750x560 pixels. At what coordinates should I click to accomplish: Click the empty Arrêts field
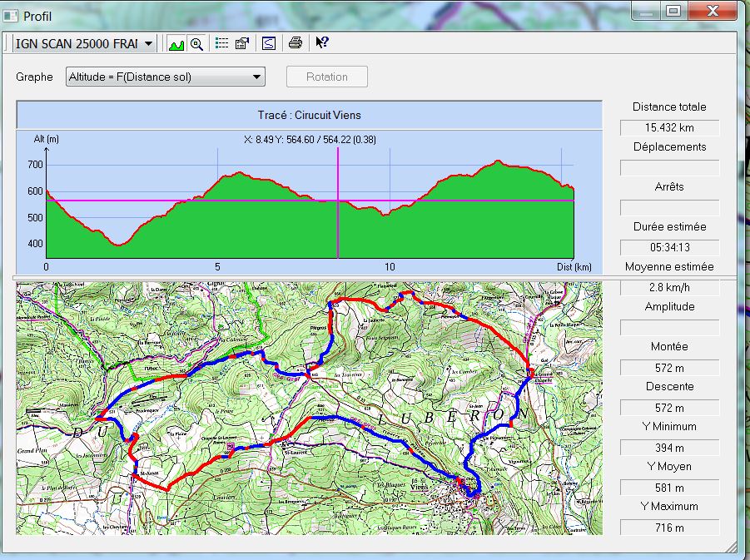click(x=669, y=207)
